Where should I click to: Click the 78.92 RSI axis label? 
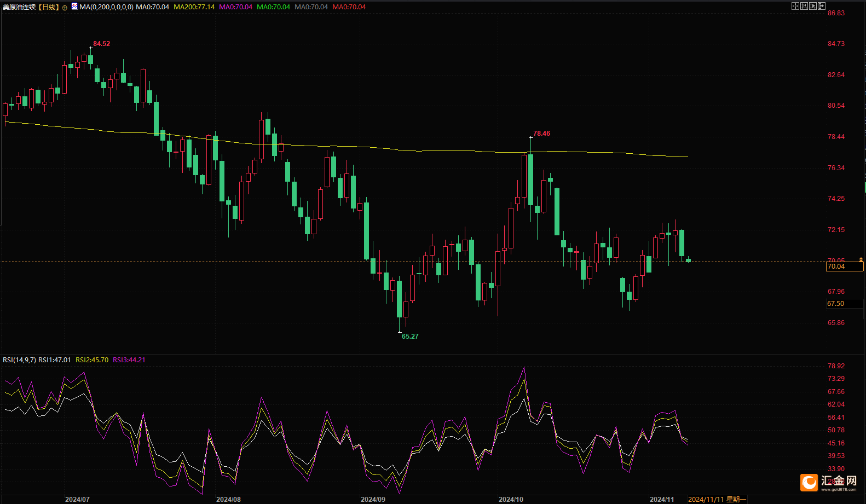pyautogui.click(x=836, y=366)
